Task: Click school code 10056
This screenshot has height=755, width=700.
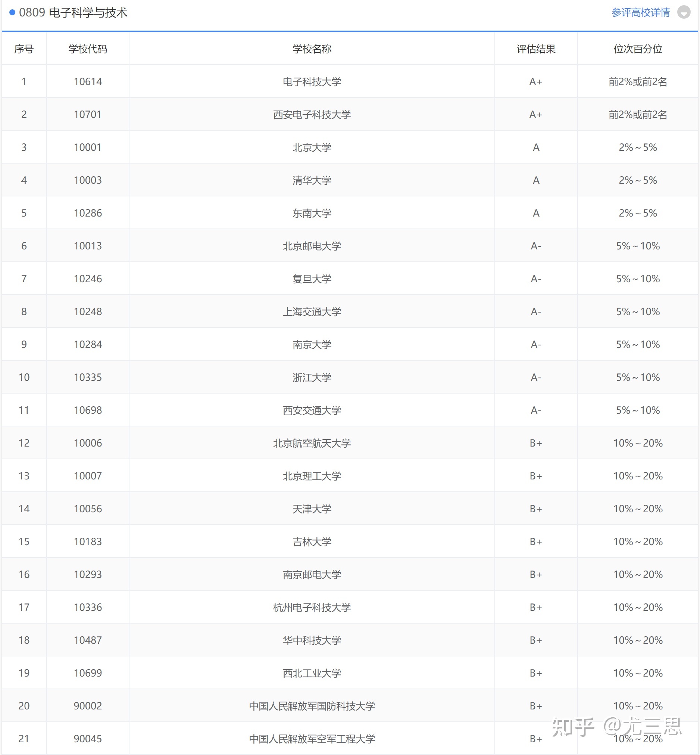Action: (x=88, y=509)
